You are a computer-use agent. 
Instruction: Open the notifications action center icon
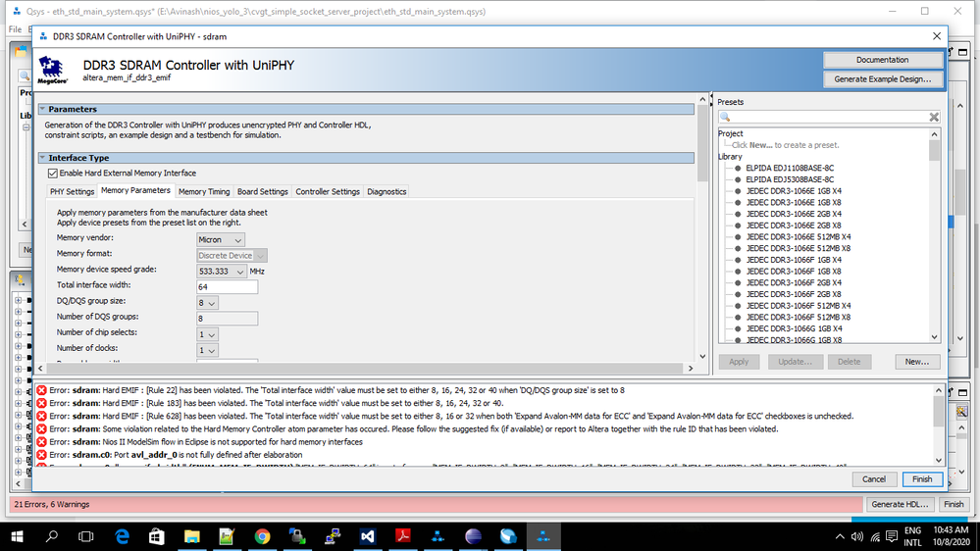coord(892,536)
